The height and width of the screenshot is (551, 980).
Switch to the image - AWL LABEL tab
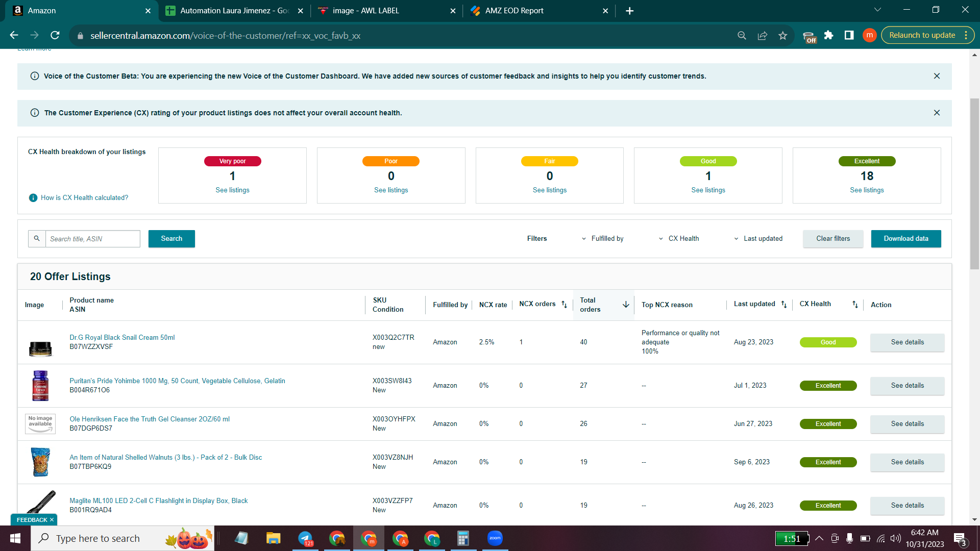tap(386, 11)
